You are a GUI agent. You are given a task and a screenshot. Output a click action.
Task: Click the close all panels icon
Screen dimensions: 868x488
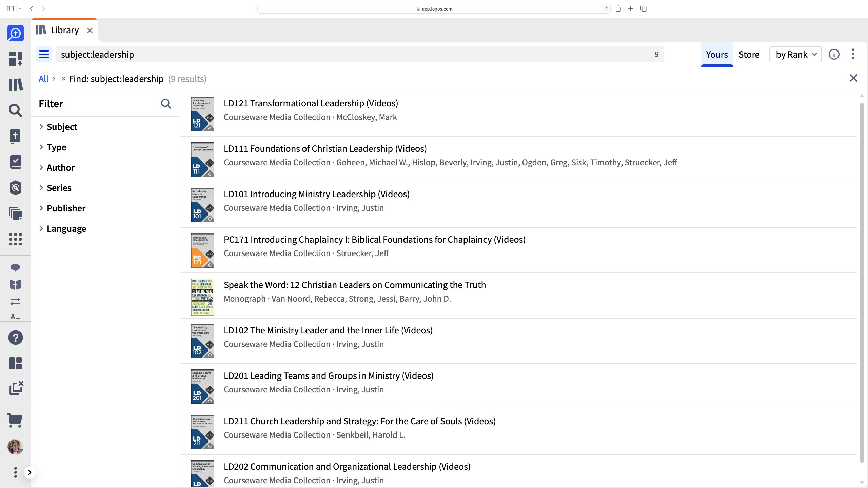tap(16, 388)
